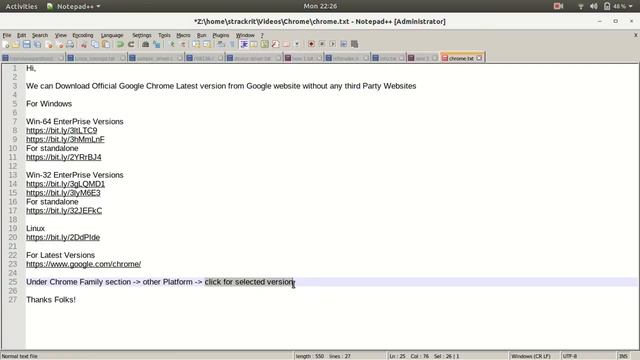Click the Save All toolbar icon
Image resolution: width=640 pixels, height=360 pixels.
(x=38, y=44)
